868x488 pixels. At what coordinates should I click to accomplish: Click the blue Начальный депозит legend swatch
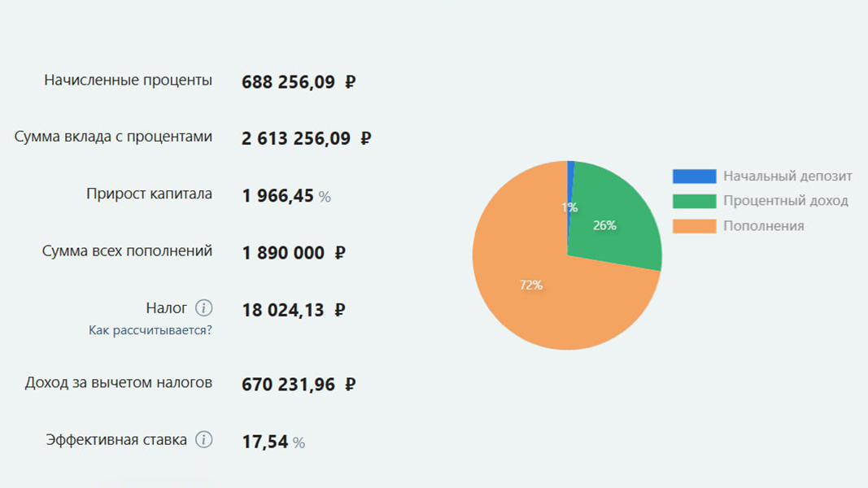(x=694, y=176)
